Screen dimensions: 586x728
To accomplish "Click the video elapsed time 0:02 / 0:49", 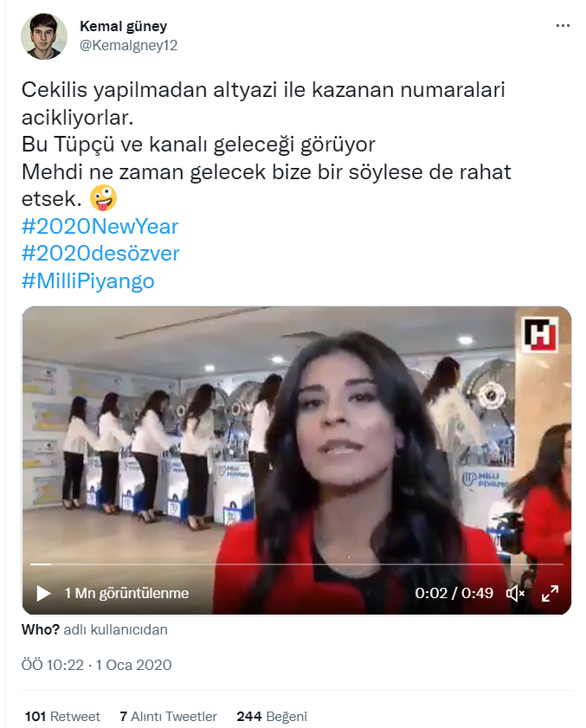I will tap(454, 593).
